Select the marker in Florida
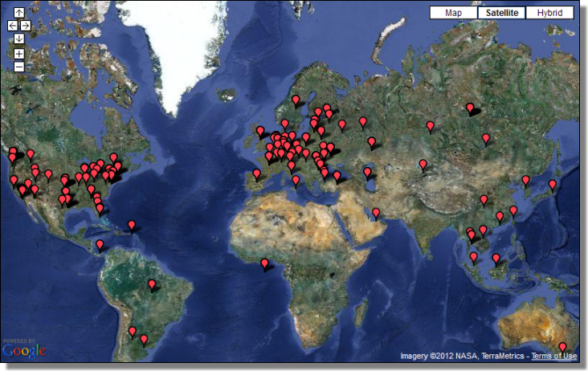 click(x=100, y=209)
